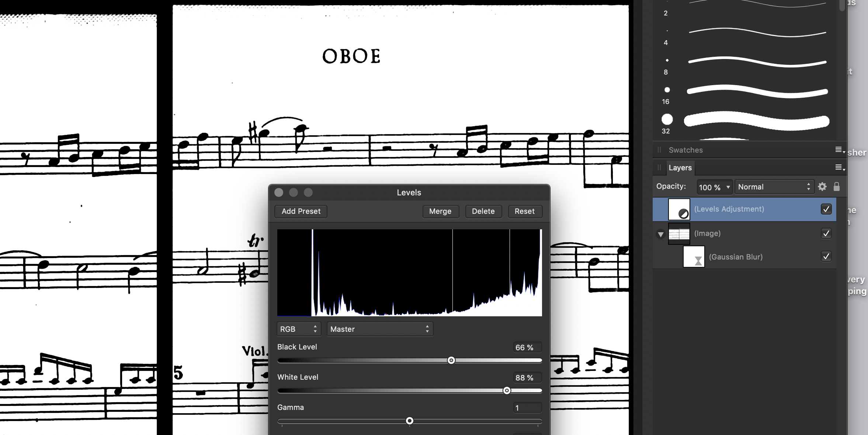The width and height of the screenshot is (868, 435).
Task: Hide the Levels Adjustment layer
Action: click(x=826, y=209)
